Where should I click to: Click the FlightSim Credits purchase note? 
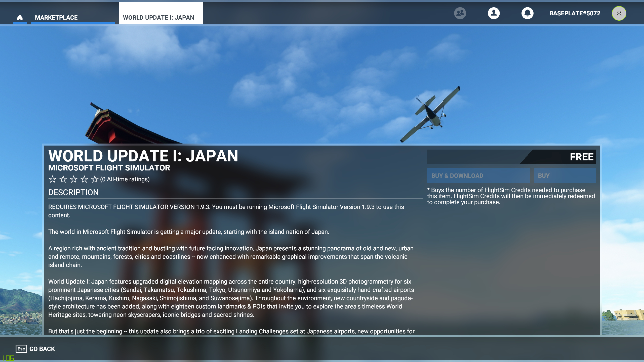click(511, 196)
